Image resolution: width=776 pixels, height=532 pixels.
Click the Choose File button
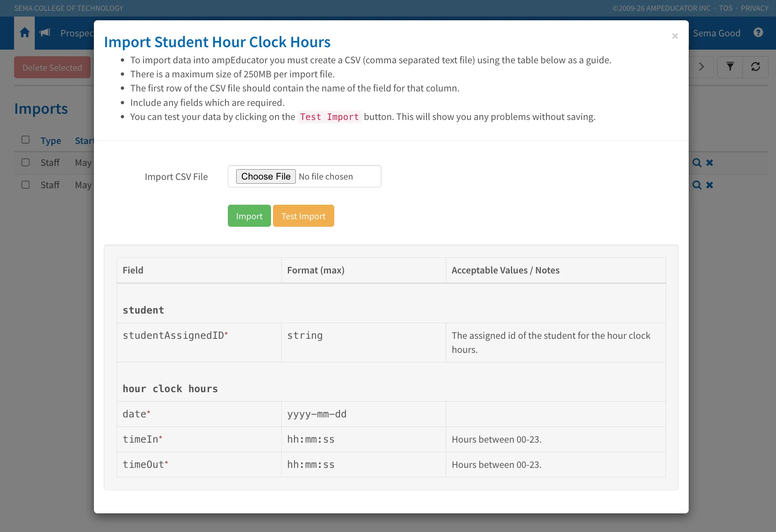click(x=266, y=176)
